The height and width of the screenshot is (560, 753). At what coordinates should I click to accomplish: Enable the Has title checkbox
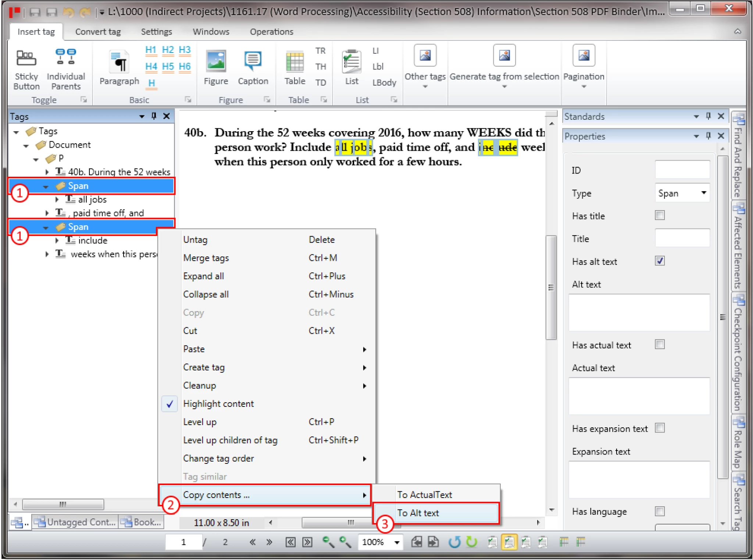(660, 215)
